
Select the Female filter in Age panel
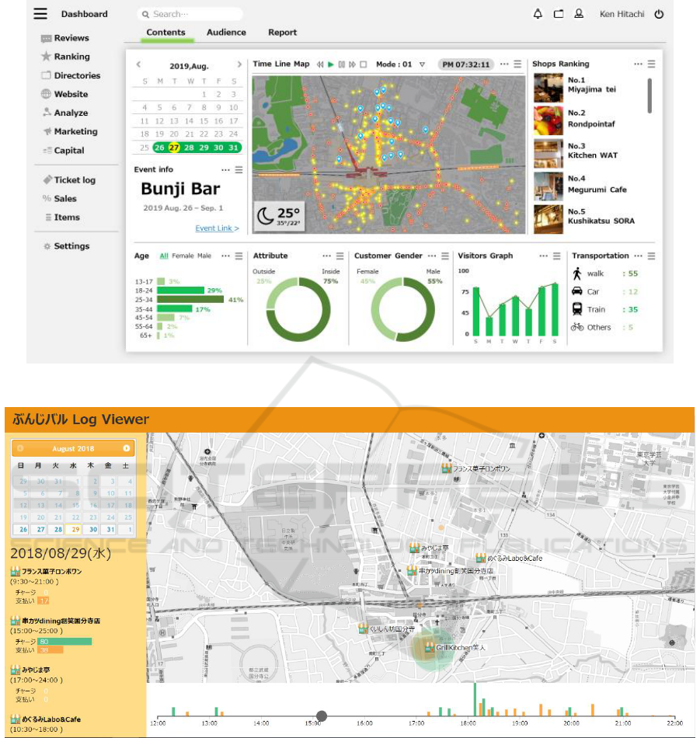pyautogui.click(x=183, y=256)
